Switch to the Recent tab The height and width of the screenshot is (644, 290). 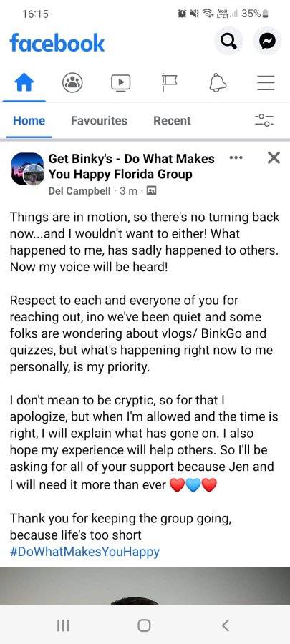click(172, 121)
